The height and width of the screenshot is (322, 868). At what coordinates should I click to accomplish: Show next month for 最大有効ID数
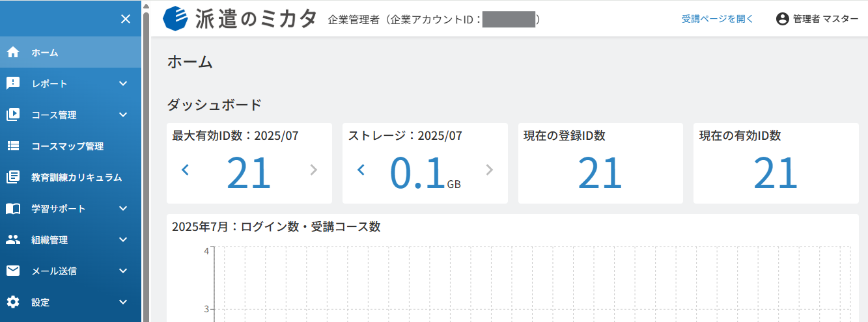point(314,170)
